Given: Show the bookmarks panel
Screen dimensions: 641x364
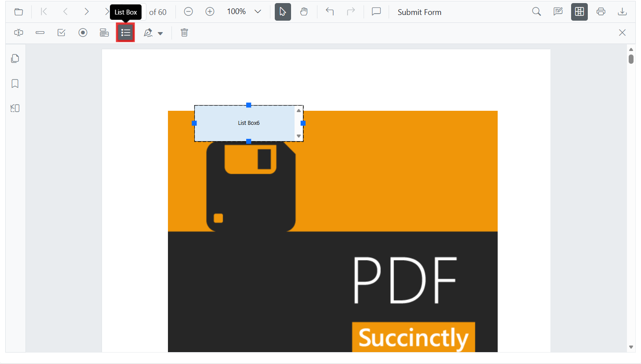Looking at the screenshot, I should point(15,84).
